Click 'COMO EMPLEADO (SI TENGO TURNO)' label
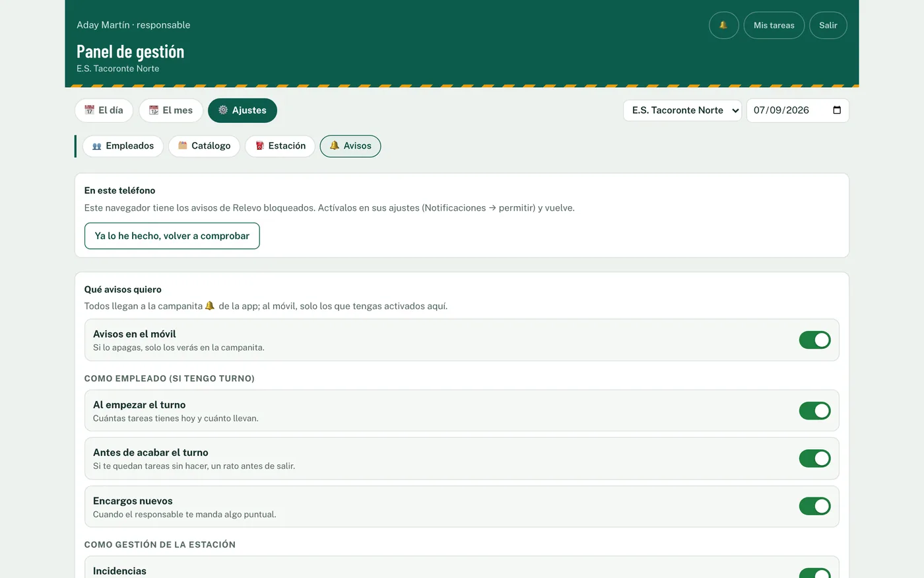Image resolution: width=924 pixels, height=578 pixels. [x=169, y=379]
